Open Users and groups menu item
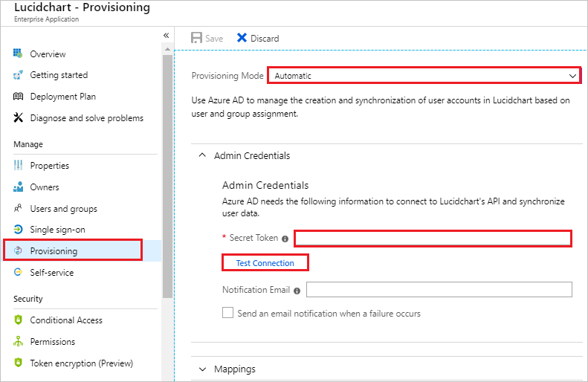This screenshot has width=588, height=382. click(63, 208)
